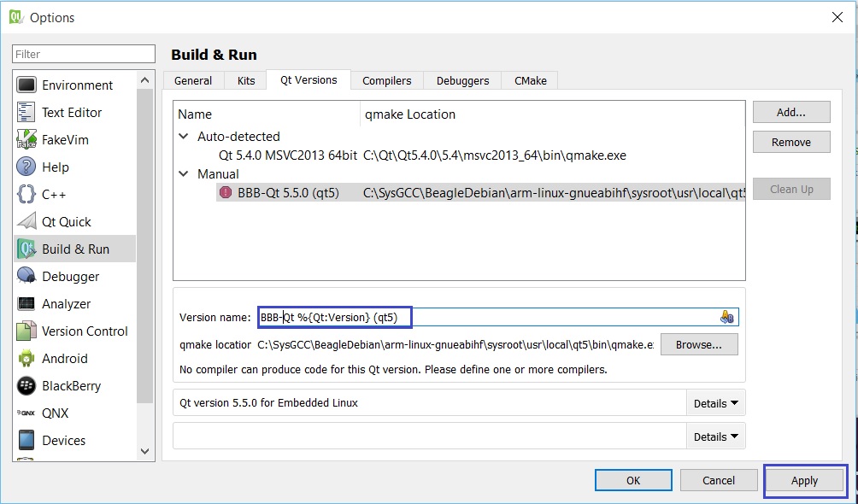Click the Name column header
858x504 pixels.
[267, 114]
